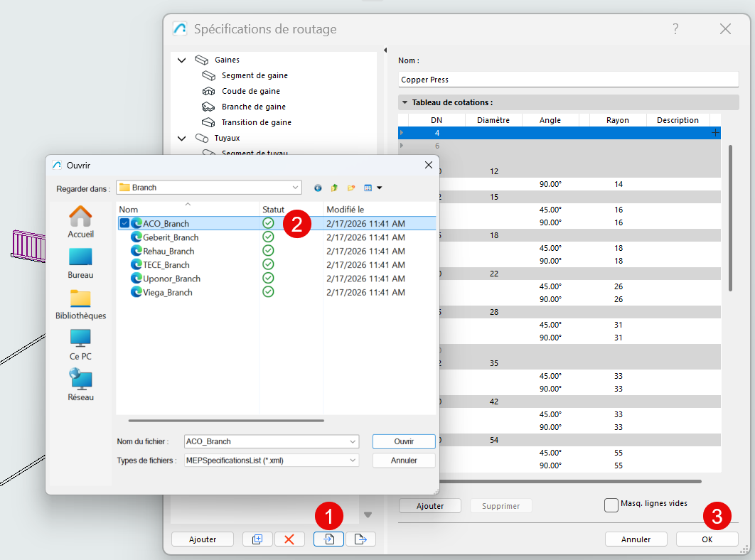This screenshot has width=755, height=560.
Task: Click the red X delete icon button
Action: (289, 539)
